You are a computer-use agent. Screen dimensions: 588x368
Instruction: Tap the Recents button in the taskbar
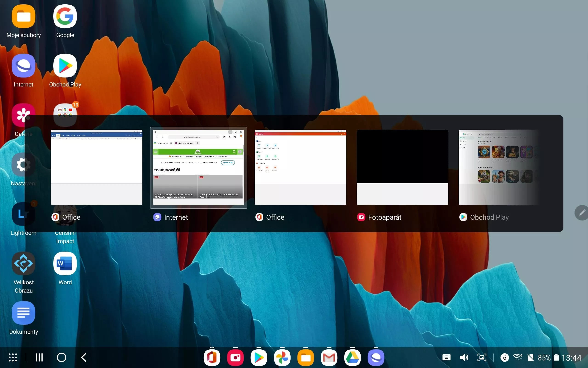point(39,357)
